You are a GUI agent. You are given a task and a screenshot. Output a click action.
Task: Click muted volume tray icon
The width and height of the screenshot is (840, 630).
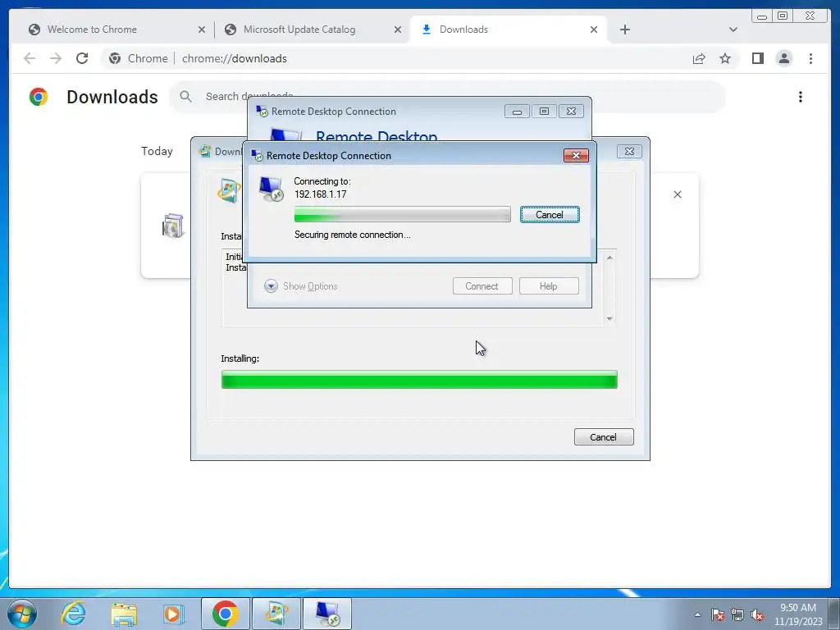point(757,615)
